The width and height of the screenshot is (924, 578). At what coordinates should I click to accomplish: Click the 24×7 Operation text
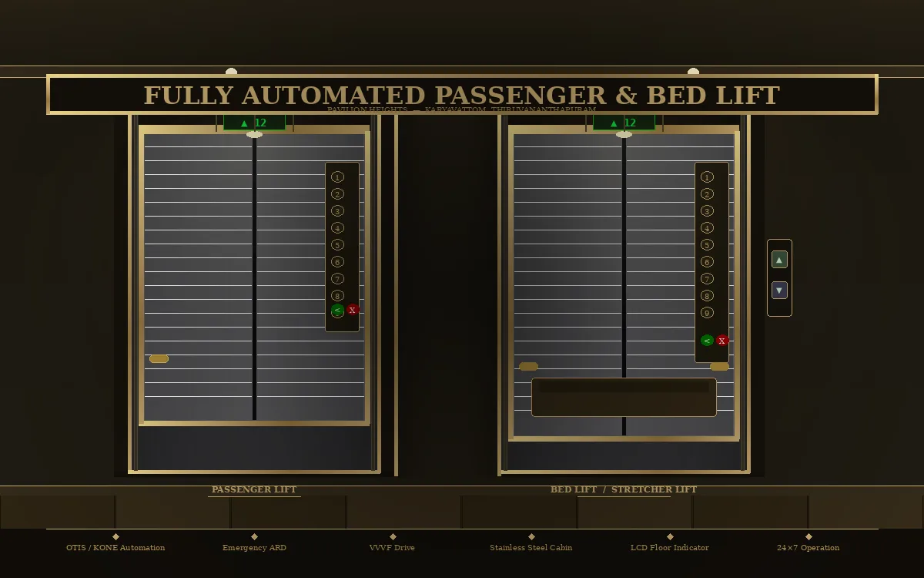pos(808,548)
